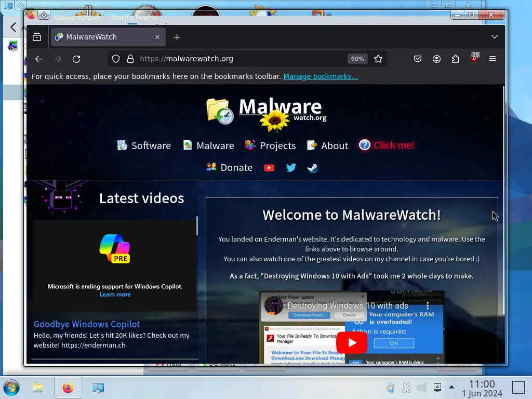532x399 pixels.
Task: Open the Pocket save icon
Action: tap(418, 59)
